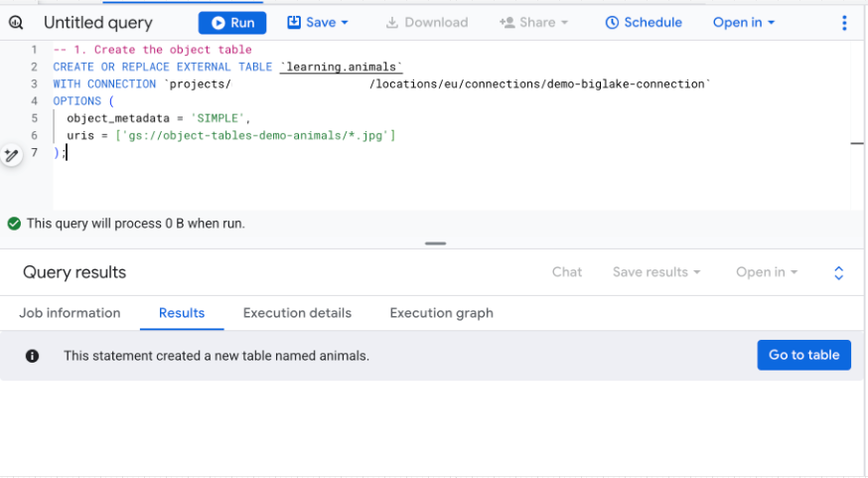Click Schedule
Image resolution: width=868 pixels, height=478 pixels.
click(644, 22)
